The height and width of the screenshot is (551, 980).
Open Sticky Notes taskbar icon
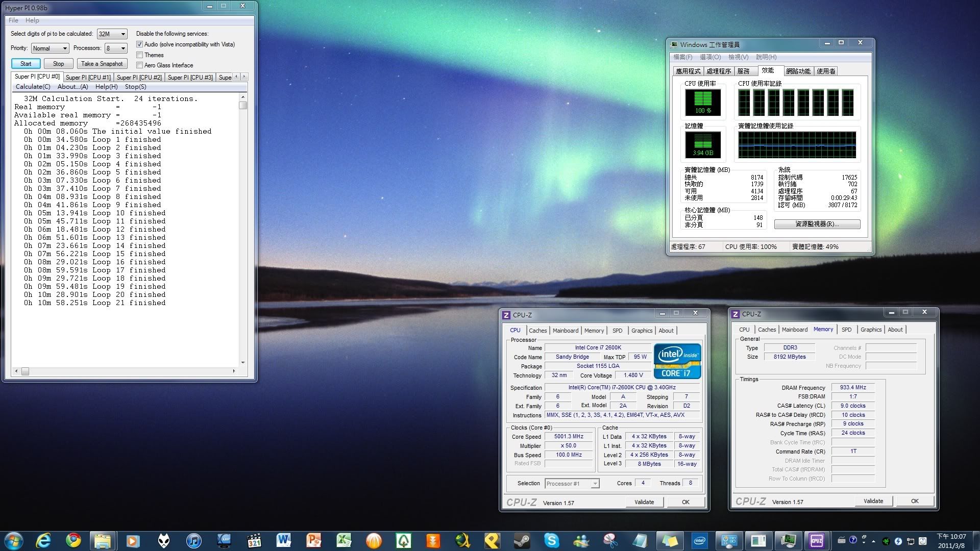pos(670,541)
